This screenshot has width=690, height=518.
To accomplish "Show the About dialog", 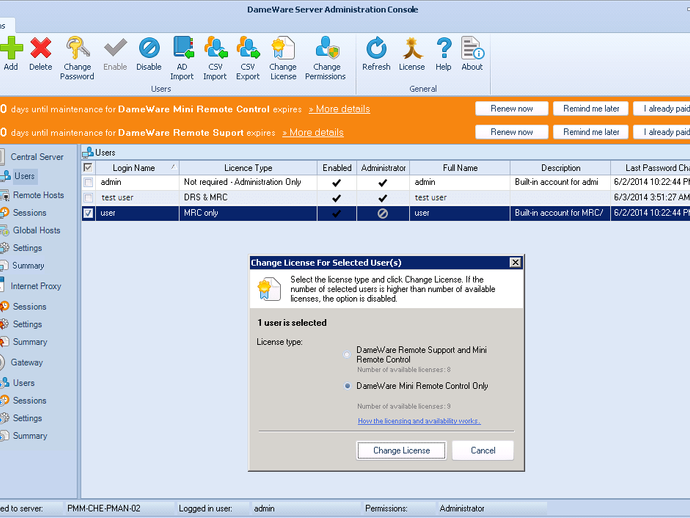I will click(472, 54).
